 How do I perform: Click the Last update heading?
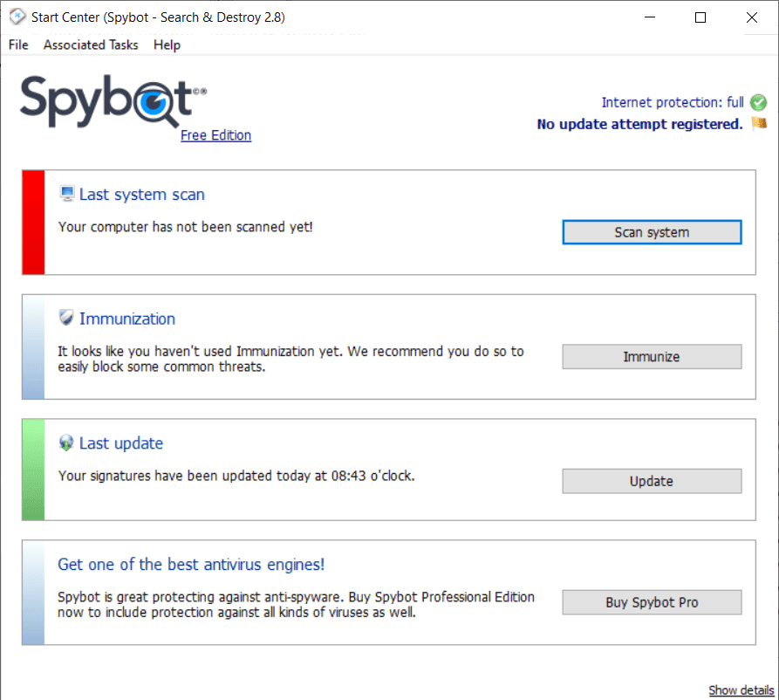tap(121, 443)
